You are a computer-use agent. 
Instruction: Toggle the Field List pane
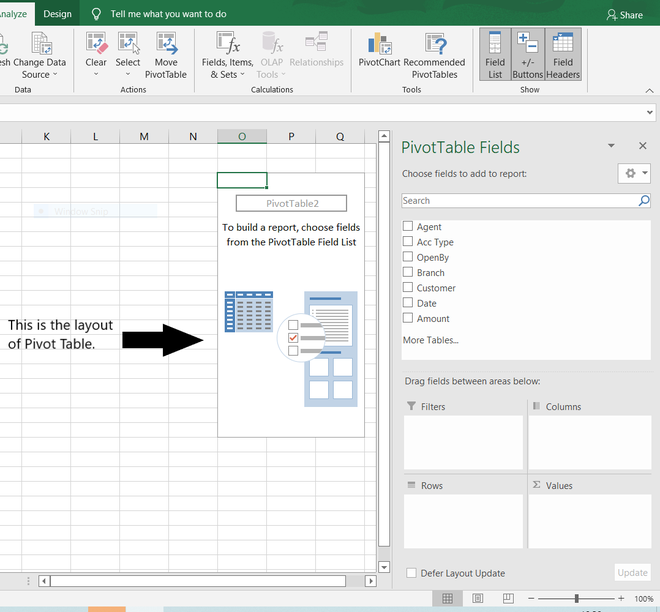(495, 55)
